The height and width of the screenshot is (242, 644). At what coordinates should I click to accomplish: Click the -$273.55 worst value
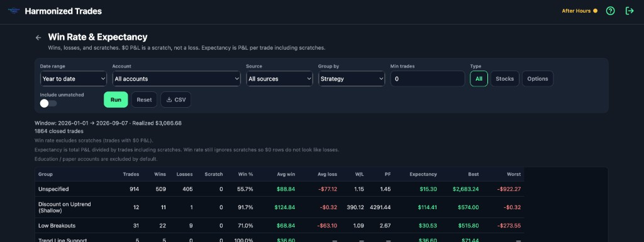click(x=509, y=226)
